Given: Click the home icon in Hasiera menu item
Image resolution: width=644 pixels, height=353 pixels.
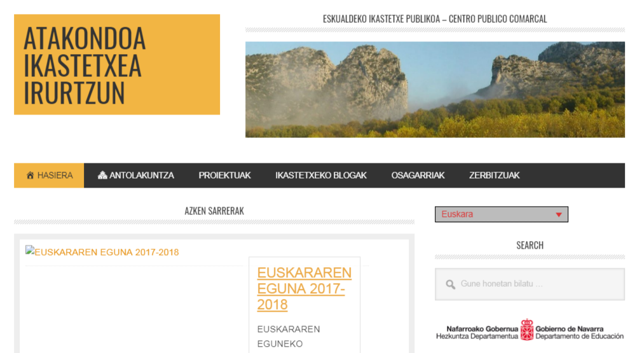Looking at the screenshot, I should [30, 176].
